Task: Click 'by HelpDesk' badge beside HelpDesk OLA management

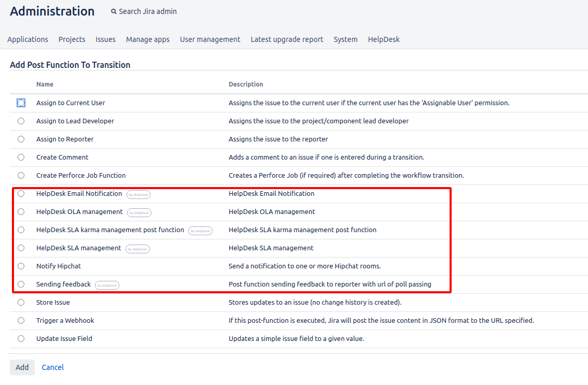Action: coord(139,212)
